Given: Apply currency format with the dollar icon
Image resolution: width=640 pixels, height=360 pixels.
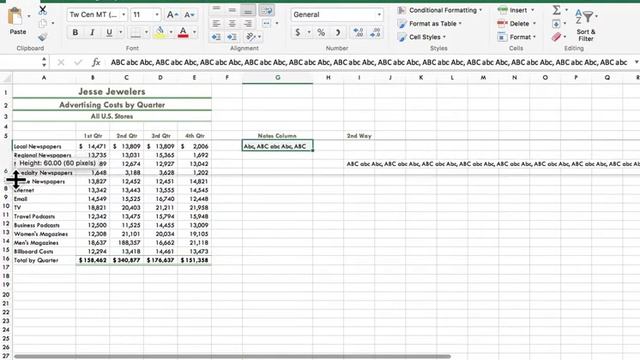Looking at the screenshot, I should click(298, 32).
